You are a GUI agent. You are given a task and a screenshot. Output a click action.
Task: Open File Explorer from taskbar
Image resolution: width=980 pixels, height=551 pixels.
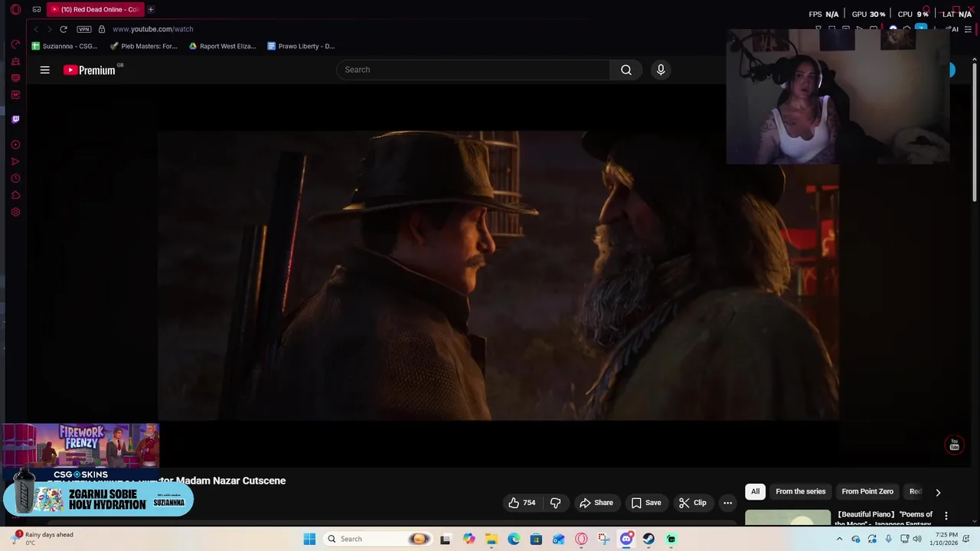pyautogui.click(x=491, y=539)
